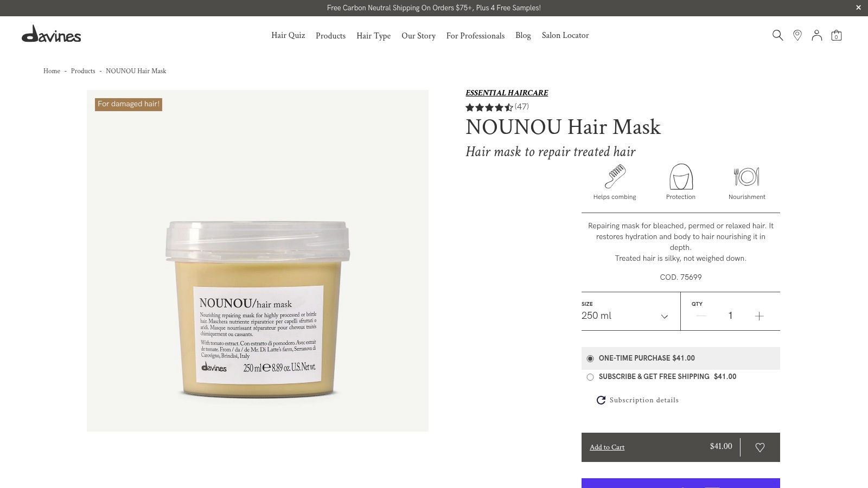Add to wishlist with heart icon
The width and height of the screenshot is (868, 488).
tap(760, 447)
